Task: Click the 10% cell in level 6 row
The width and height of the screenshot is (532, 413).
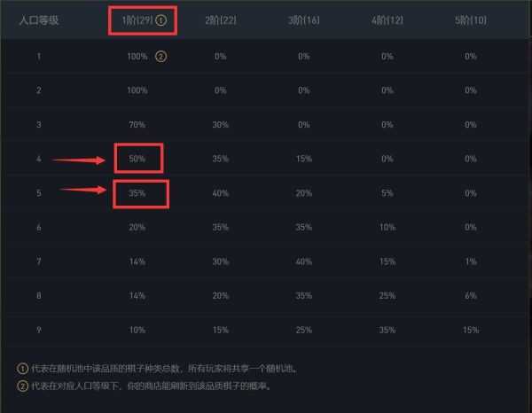Action: click(387, 227)
